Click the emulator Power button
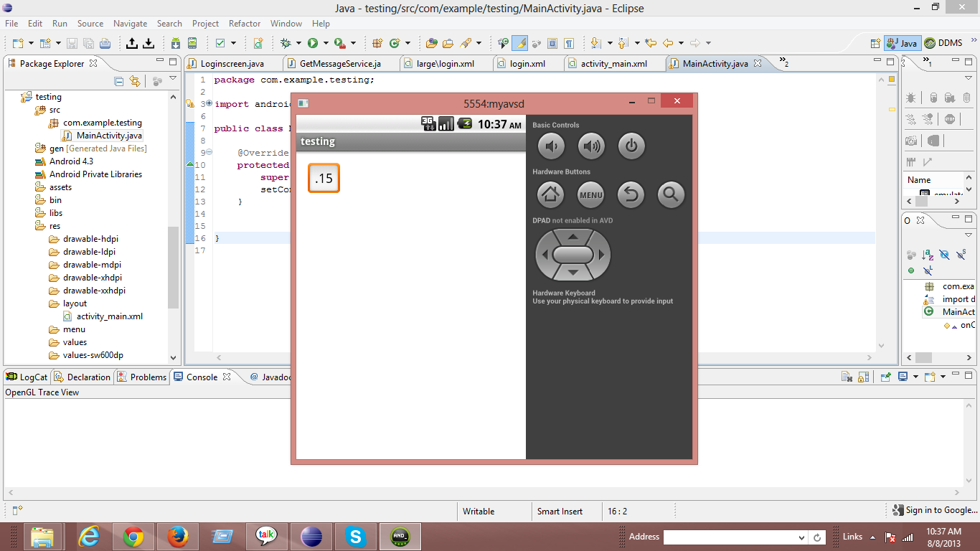Screen dimensions: 980x551 tap(631, 146)
